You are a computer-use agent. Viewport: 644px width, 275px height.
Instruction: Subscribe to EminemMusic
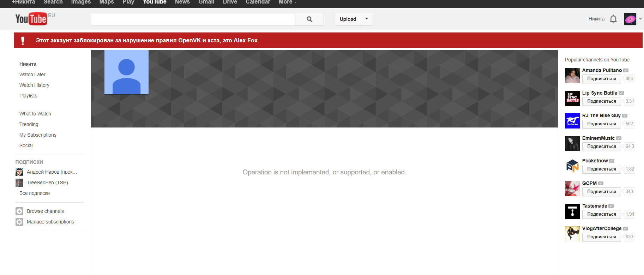tap(602, 147)
